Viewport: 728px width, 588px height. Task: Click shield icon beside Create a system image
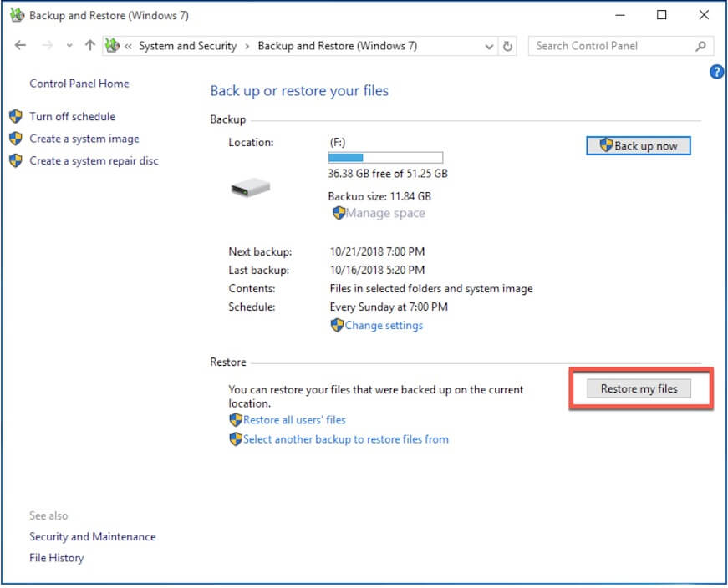pos(16,139)
